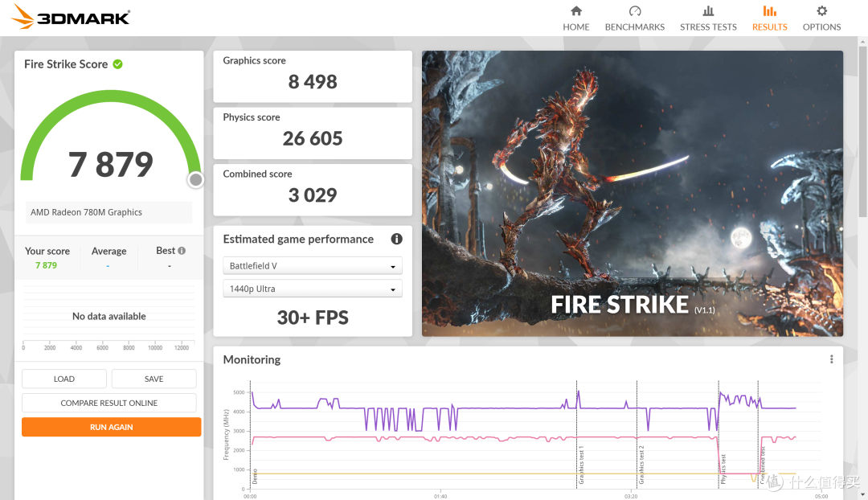868x500 pixels.
Task: Click COMPARE RESULT ONLINE button
Action: 109,403
